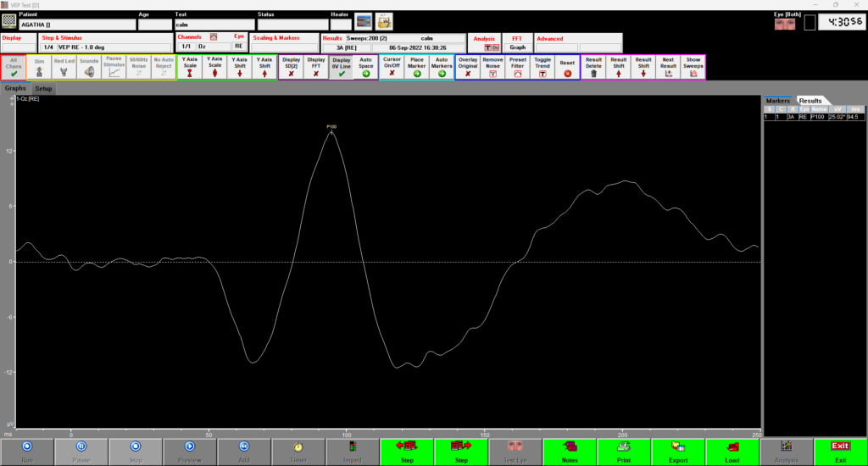The image size is (868, 466).
Task: Toggle Cursor On/Off
Action: (x=392, y=68)
